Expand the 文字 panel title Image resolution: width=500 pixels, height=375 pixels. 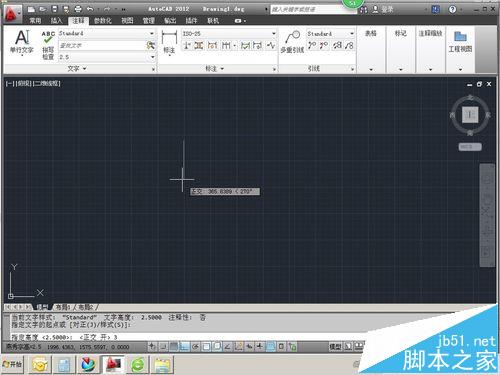click(77, 69)
